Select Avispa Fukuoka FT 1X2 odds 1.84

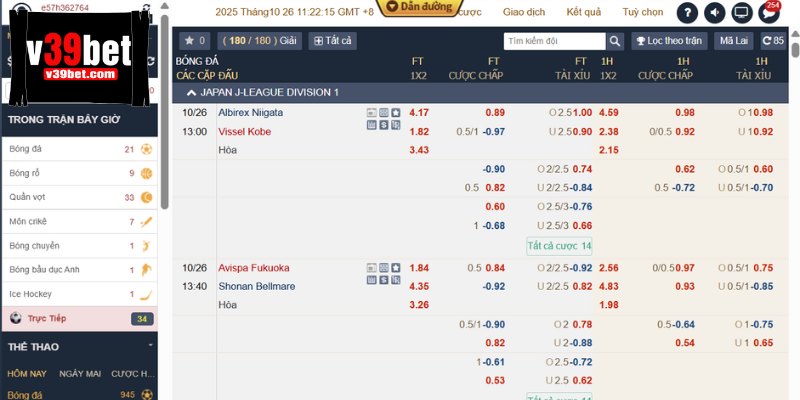[x=419, y=268]
